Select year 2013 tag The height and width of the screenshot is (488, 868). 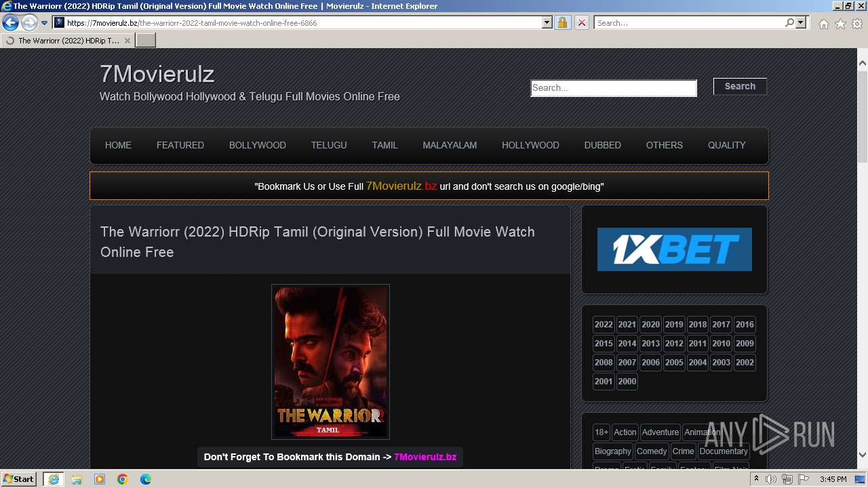pos(650,344)
